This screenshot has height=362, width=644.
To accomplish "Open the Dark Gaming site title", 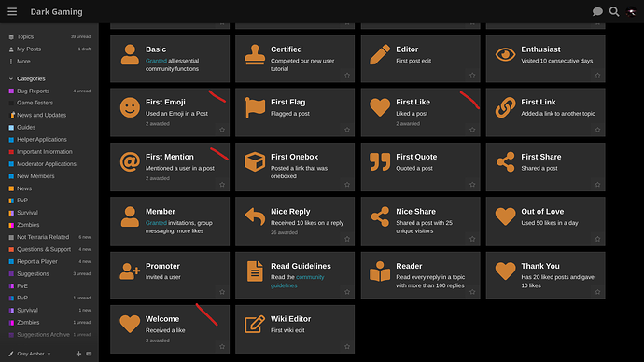I will click(56, 12).
